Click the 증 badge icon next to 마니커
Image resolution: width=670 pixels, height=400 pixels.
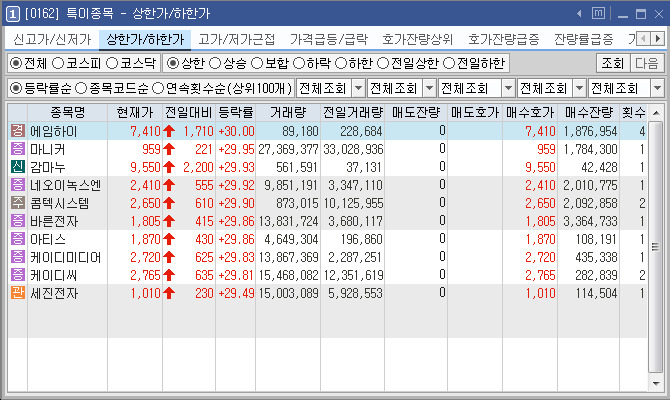tap(18, 149)
